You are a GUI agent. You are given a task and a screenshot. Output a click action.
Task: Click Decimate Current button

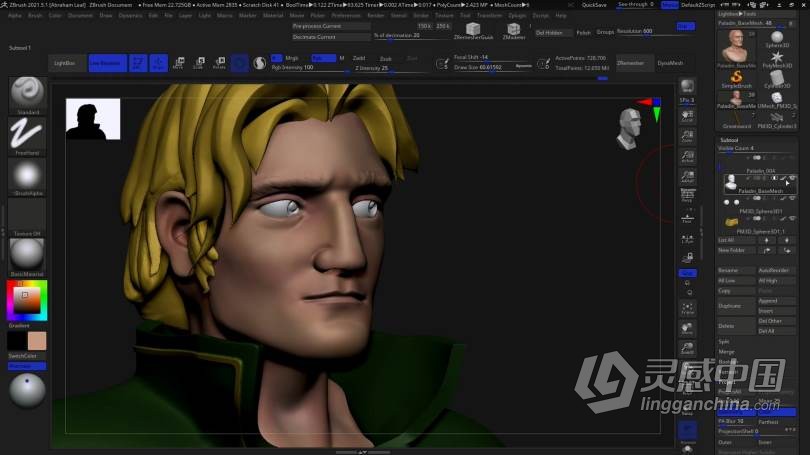pos(331,37)
